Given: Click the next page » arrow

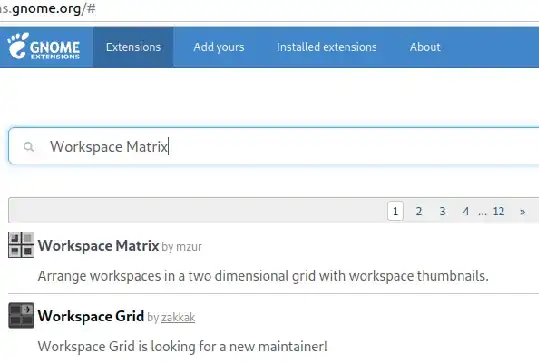Looking at the screenshot, I should 522,211.
